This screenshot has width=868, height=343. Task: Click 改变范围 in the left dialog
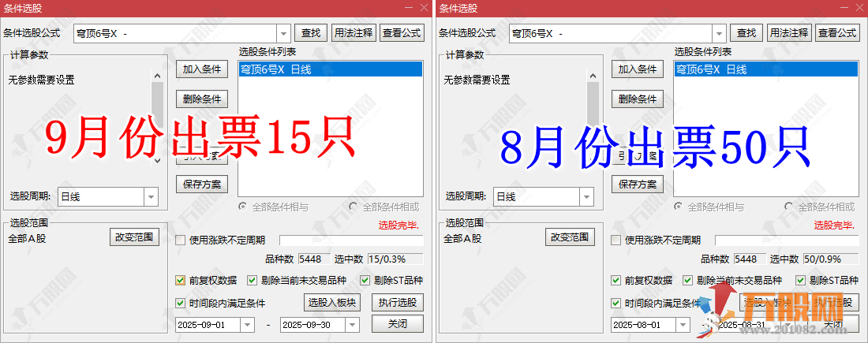click(134, 237)
